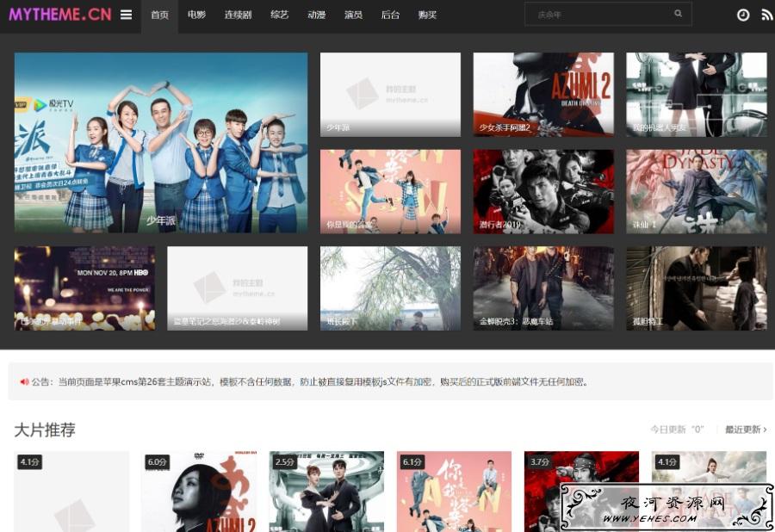Click the MYTHEME.CN logo
775x532 pixels.
click(x=60, y=15)
